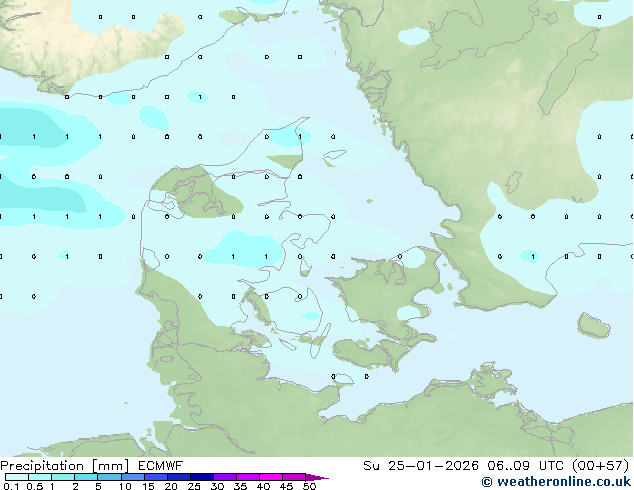Screen dimensions: 634x490
Task: Click the 40–45 mm magenta legend swatch
Action: coord(271,477)
